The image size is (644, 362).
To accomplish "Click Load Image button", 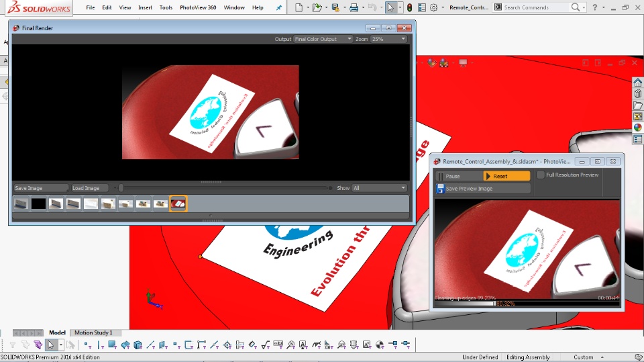I will click(89, 188).
